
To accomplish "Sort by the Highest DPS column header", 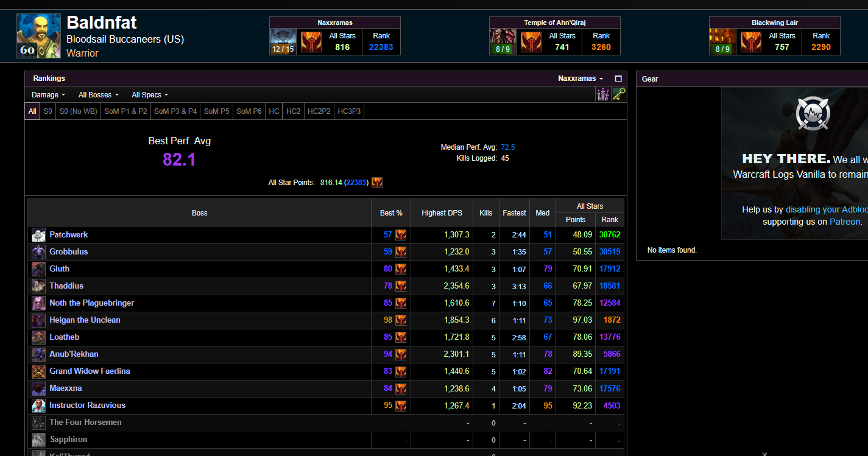I will tap(442, 213).
